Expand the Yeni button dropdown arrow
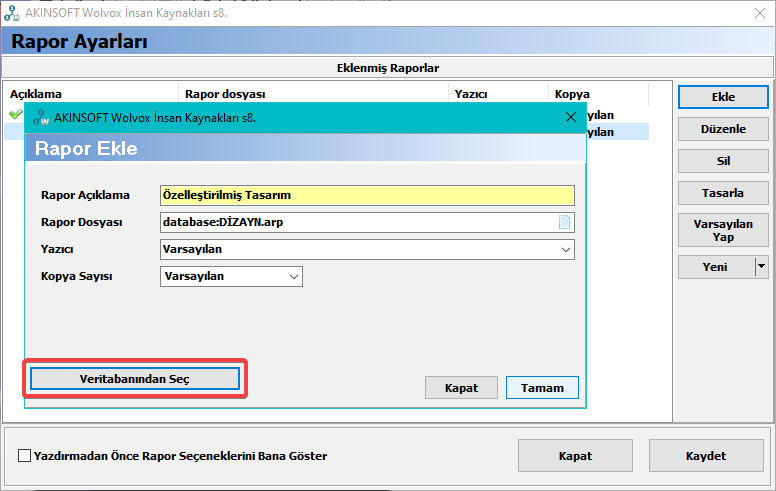 tap(761, 267)
